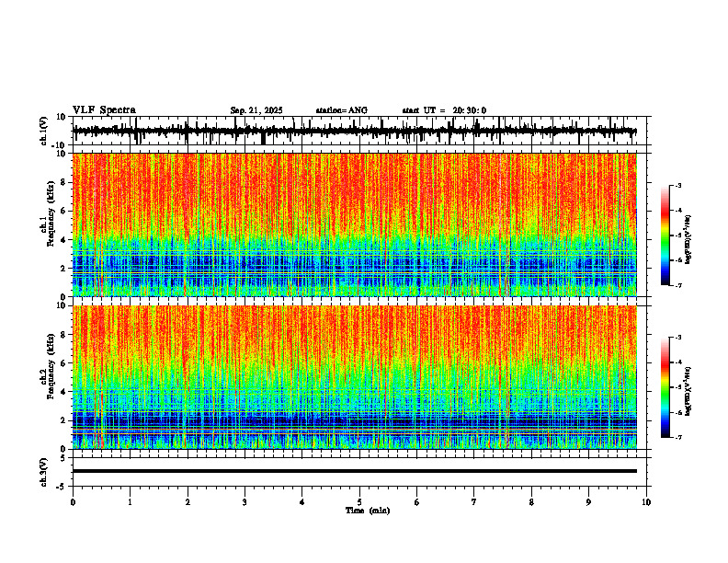Click the "-3" label on ch.1 colorbar
Image resolution: width=728 pixels, height=563 pixels.
pos(678,185)
